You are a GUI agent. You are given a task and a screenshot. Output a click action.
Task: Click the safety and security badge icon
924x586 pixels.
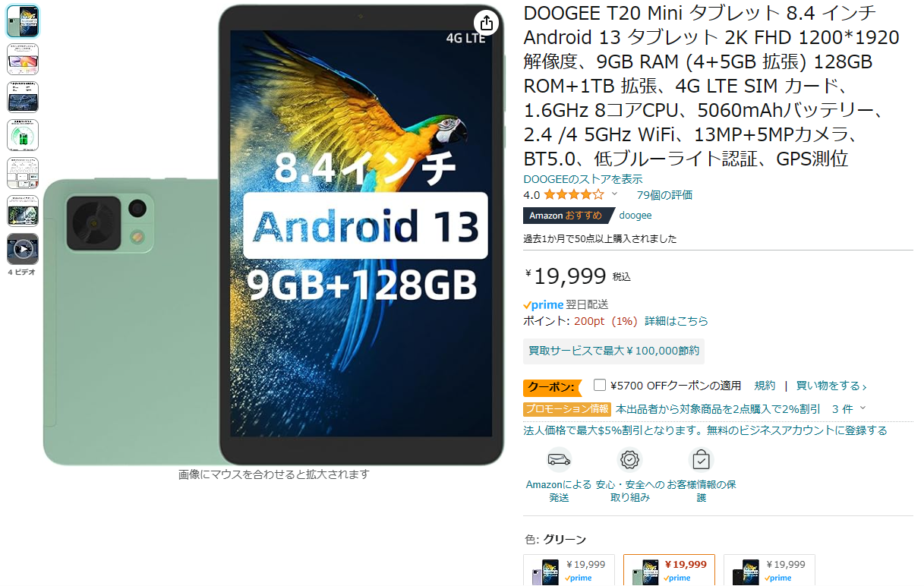(x=630, y=460)
